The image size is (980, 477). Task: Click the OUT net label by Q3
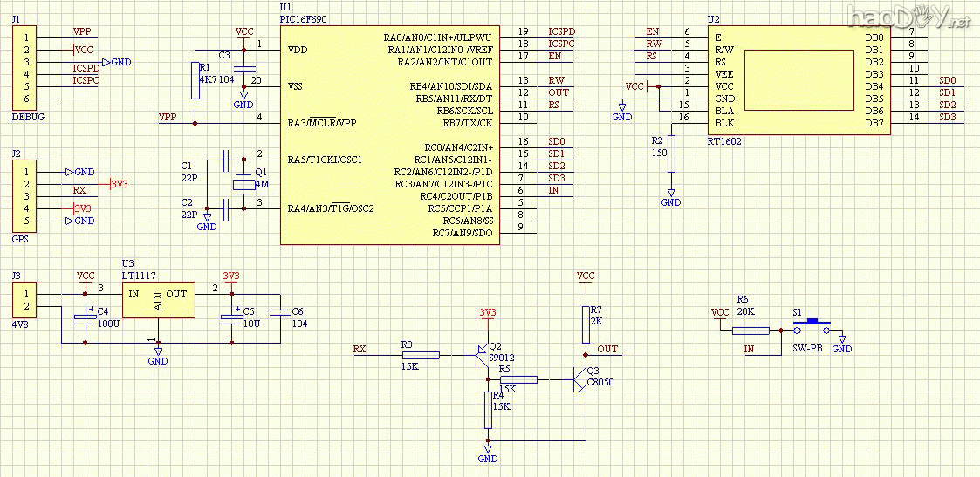point(607,349)
